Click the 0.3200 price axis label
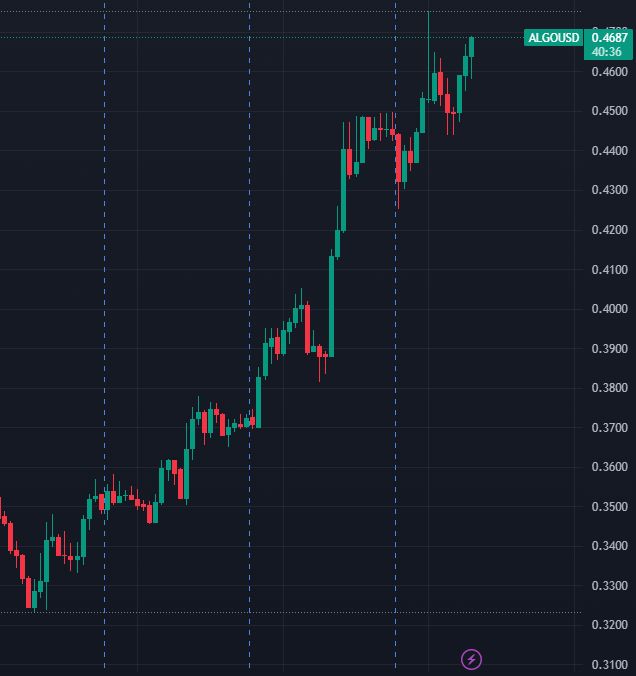 click(609, 625)
